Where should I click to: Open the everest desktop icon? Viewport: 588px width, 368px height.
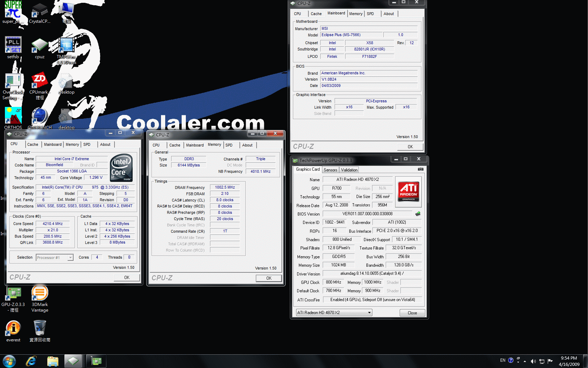tap(13, 331)
